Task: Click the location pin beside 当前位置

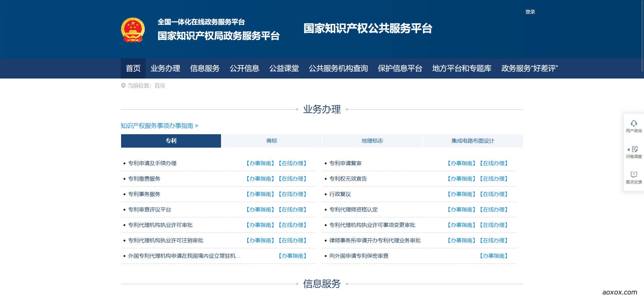Action: click(123, 86)
